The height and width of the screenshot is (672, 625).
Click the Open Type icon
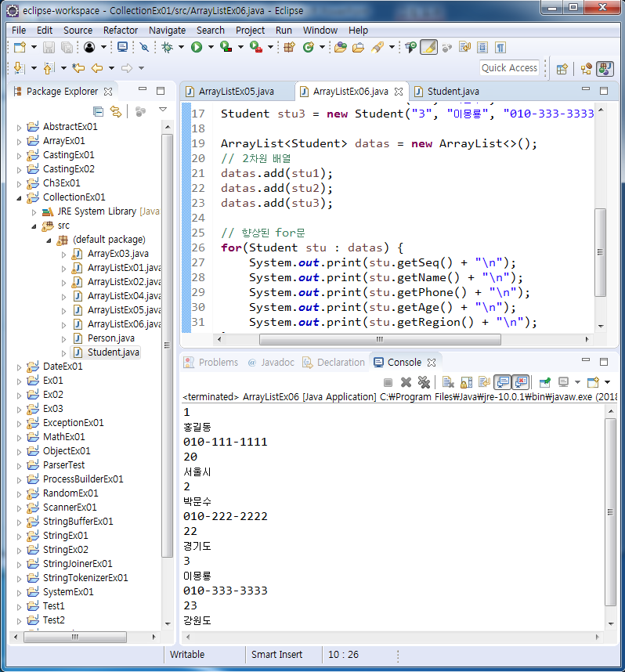[341, 47]
